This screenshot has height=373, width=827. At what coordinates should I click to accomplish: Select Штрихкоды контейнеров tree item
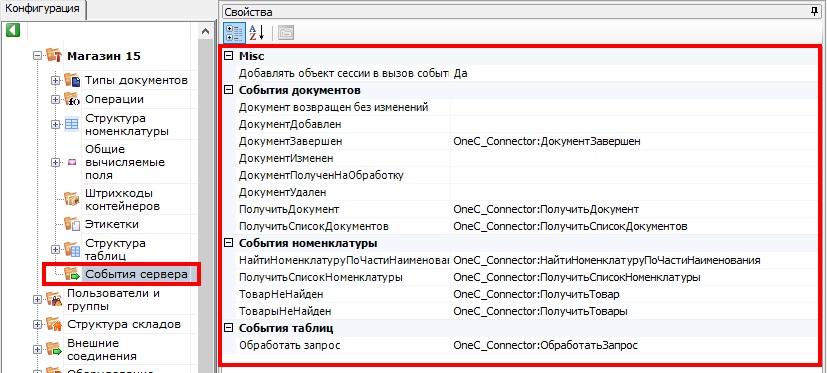click(122, 199)
